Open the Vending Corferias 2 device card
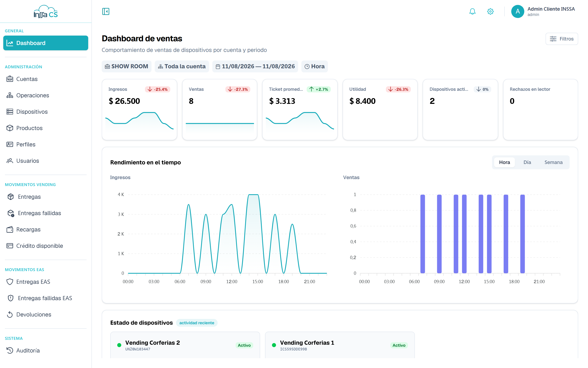The height and width of the screenshot is (368, 588). [x=185, y=345]
